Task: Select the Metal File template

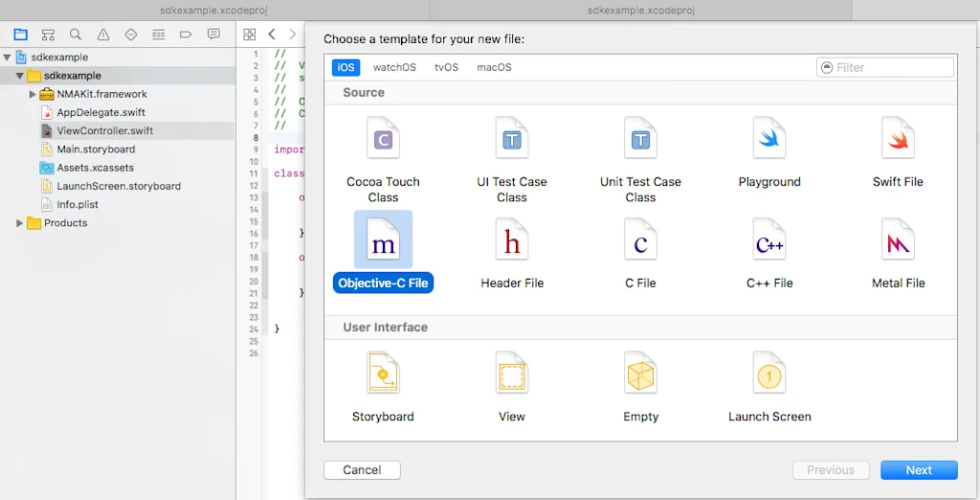Action: [x=898, y=253]
